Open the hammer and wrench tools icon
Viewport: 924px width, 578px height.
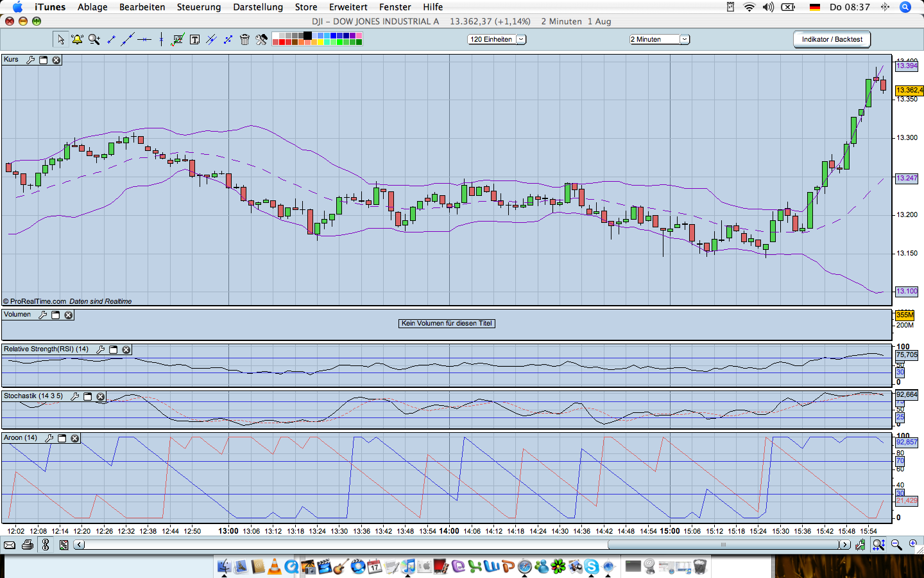pyautogui.click(x=261, y=40)
